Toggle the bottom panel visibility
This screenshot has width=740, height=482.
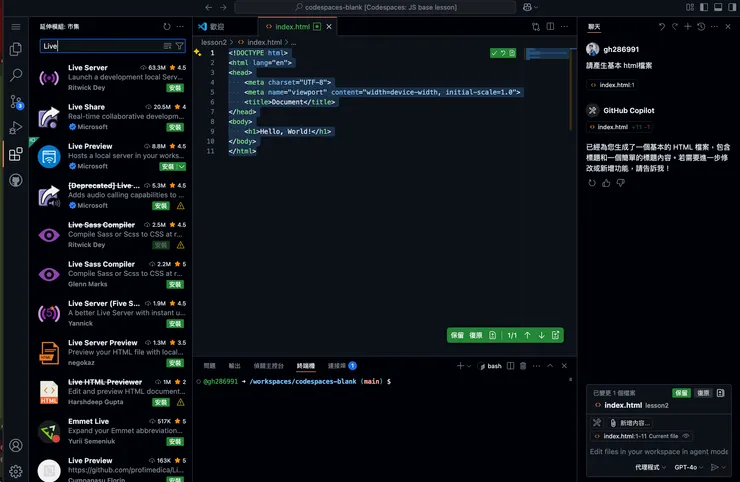718,7
